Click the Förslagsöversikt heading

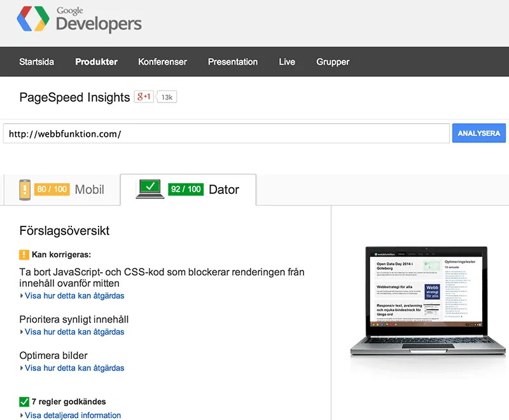coord(64,231)
